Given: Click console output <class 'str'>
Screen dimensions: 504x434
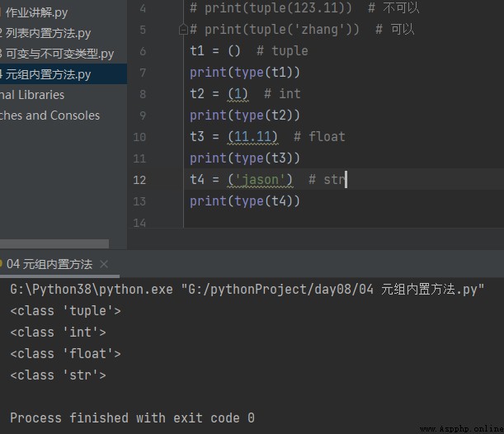Looking at the screenshot, I should [59, 375].
